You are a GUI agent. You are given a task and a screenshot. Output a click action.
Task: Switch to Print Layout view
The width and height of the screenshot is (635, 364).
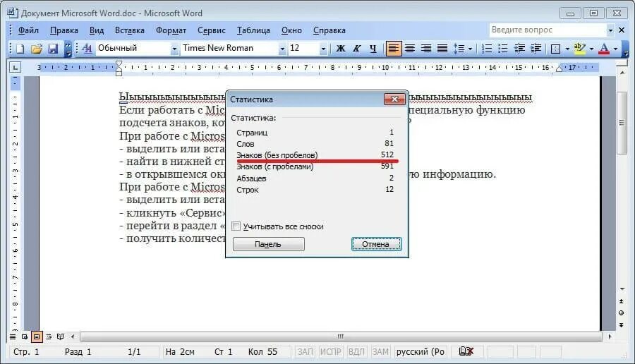tap(37, 336)
